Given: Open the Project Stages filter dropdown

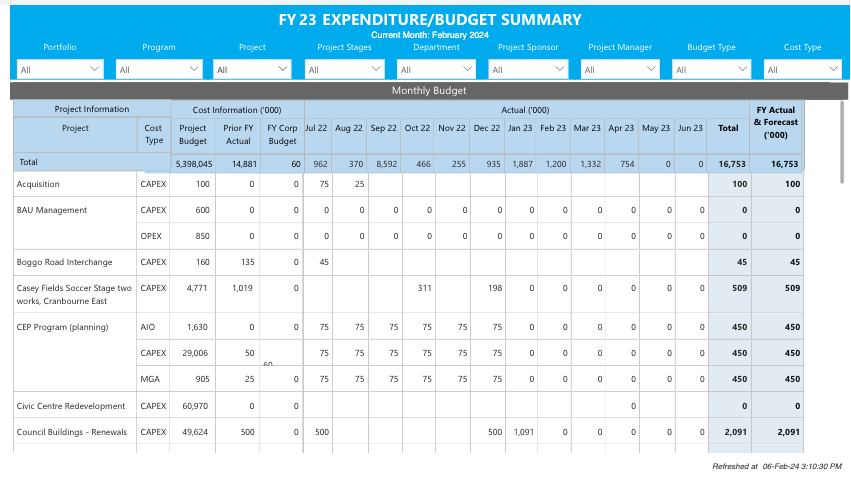Looking at the screenshot, I should (x=345, y=69).
